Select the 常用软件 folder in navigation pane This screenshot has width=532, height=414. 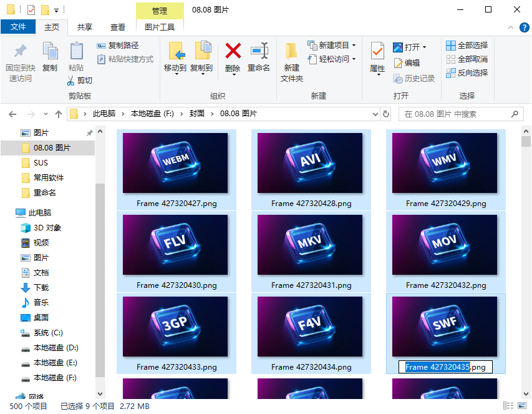[x=49, y=178]
